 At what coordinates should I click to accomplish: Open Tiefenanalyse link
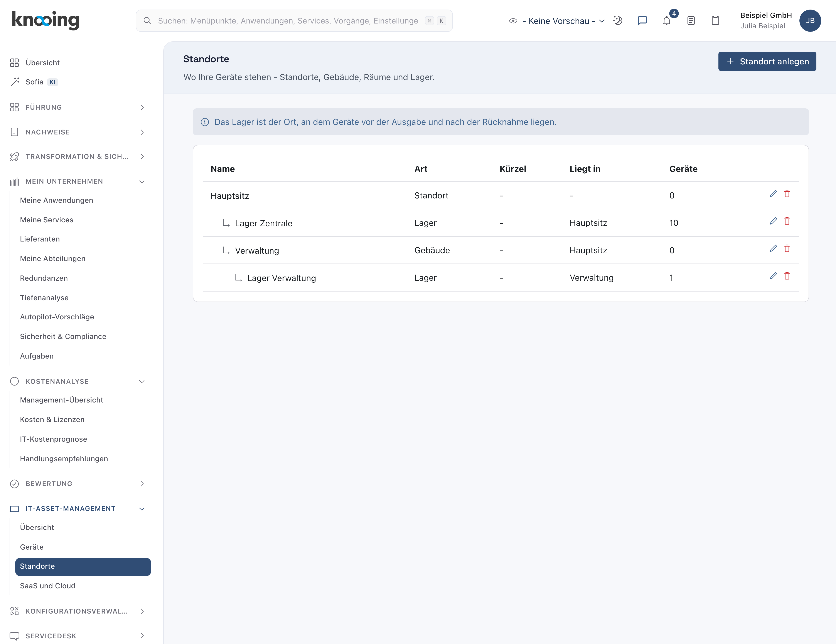[44, 298]
